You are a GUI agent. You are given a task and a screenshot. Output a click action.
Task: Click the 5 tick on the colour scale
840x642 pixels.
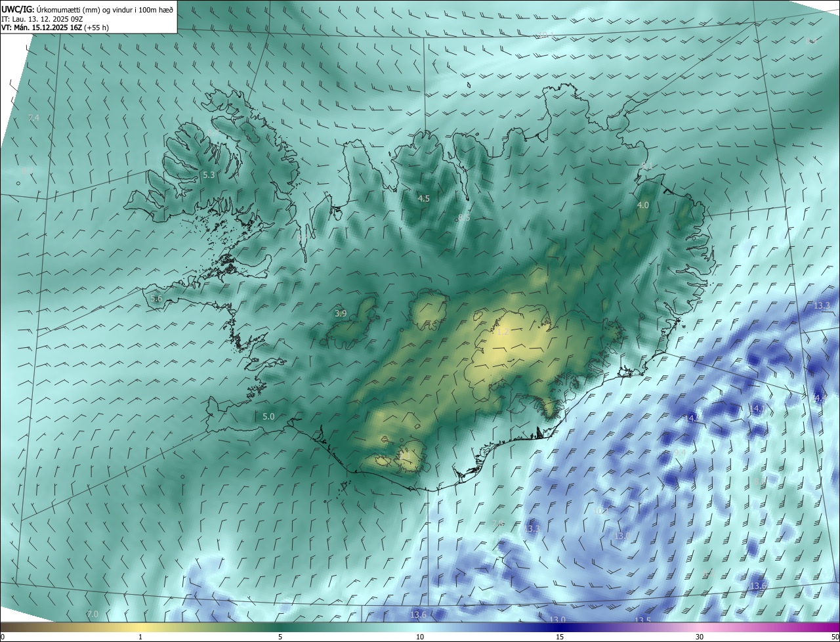point(280,637)
